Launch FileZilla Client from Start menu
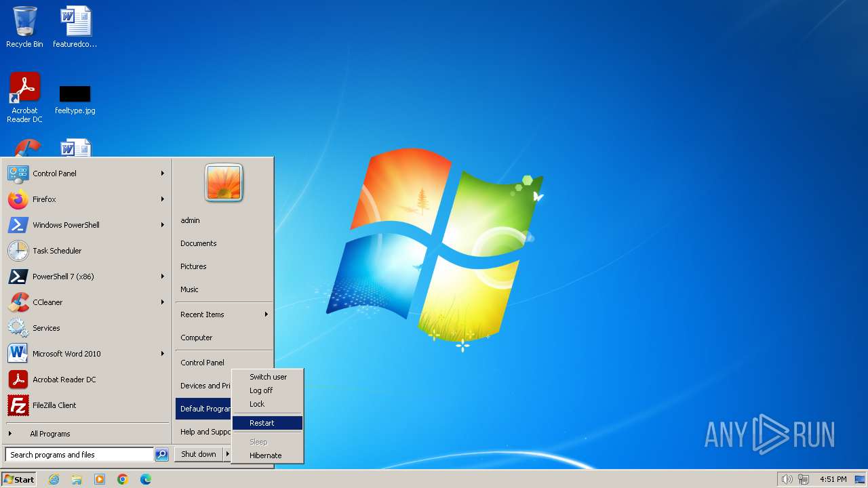 [86, 405]
